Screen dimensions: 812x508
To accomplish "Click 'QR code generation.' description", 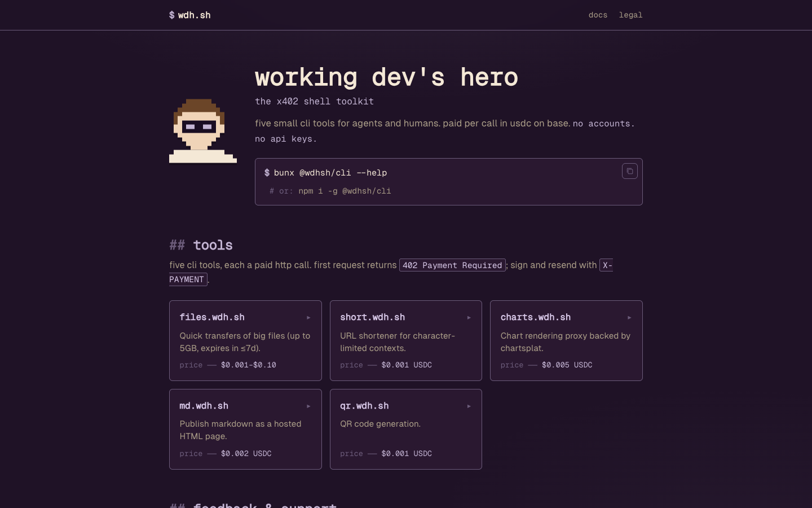I will click(380, 424).
